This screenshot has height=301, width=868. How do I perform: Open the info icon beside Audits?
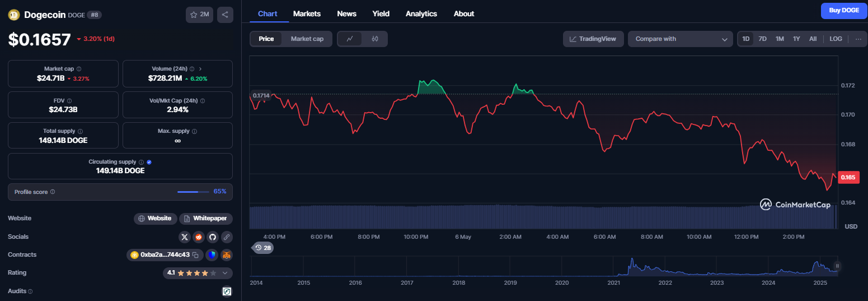30,291
